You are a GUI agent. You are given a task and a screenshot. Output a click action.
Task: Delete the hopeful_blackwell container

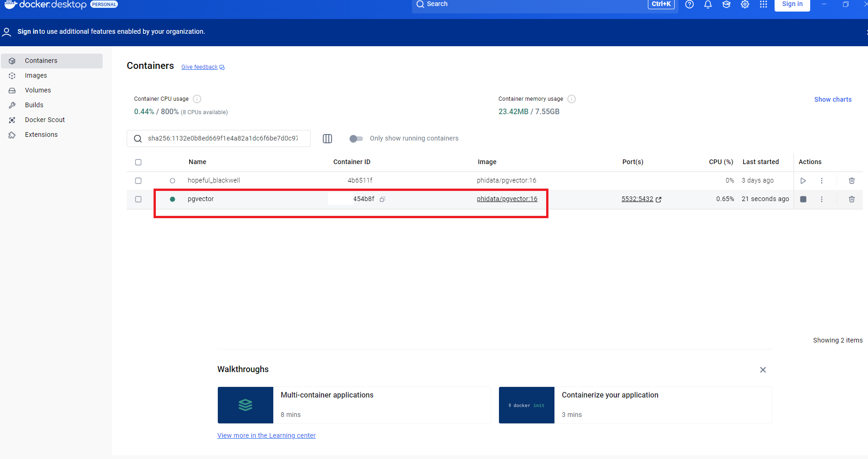tap(851, 181)
